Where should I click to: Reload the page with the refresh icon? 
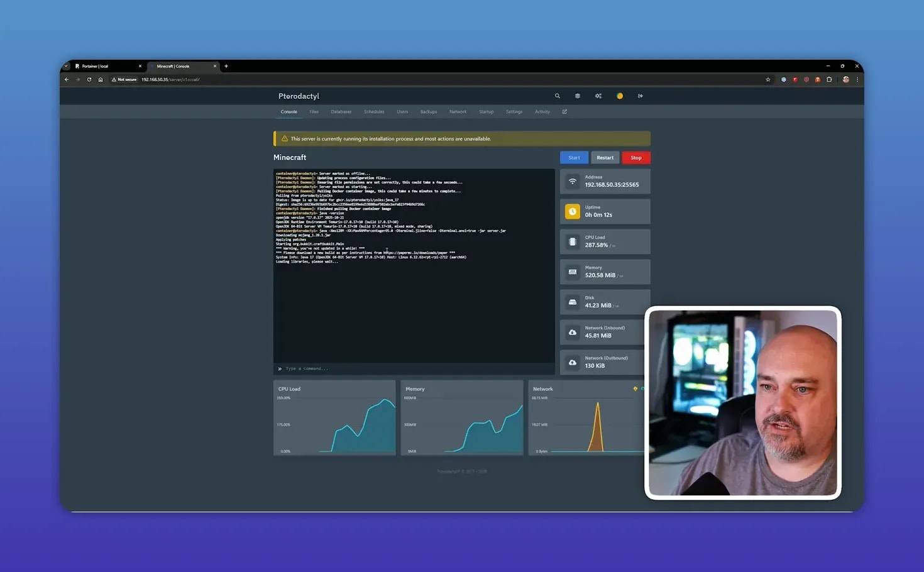(89, 80)
